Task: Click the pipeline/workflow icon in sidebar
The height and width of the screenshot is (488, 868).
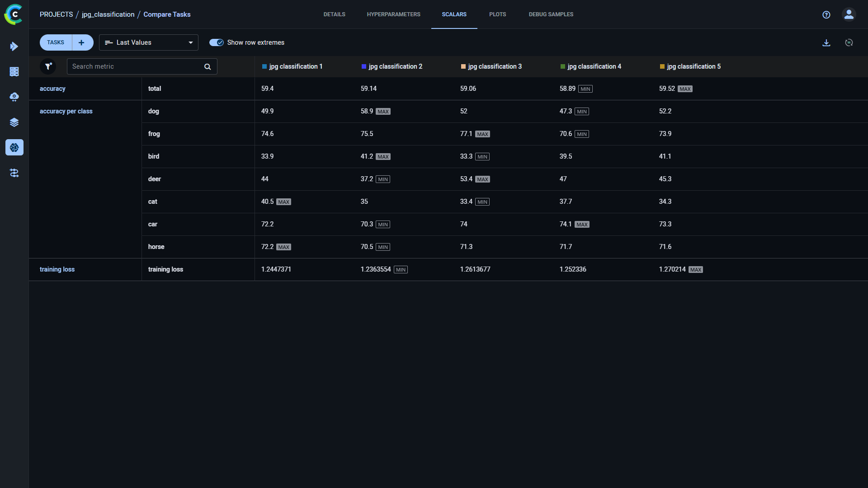Action: click(x=14, y=173)
